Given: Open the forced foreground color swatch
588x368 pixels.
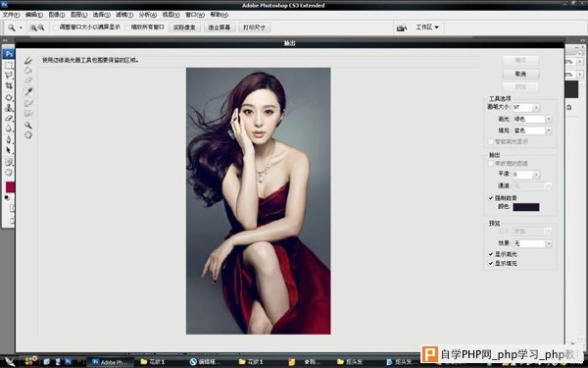Looking at the screenshot, I should [x=526, y=207].
